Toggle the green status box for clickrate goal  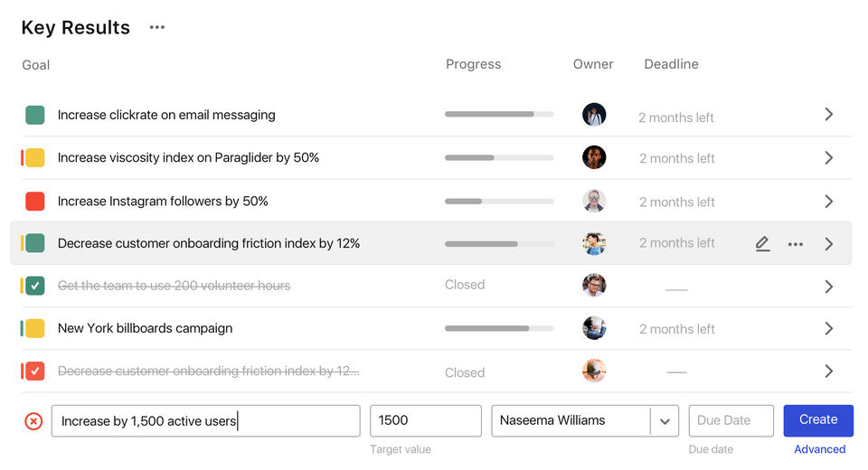click(x=35, y=115)
